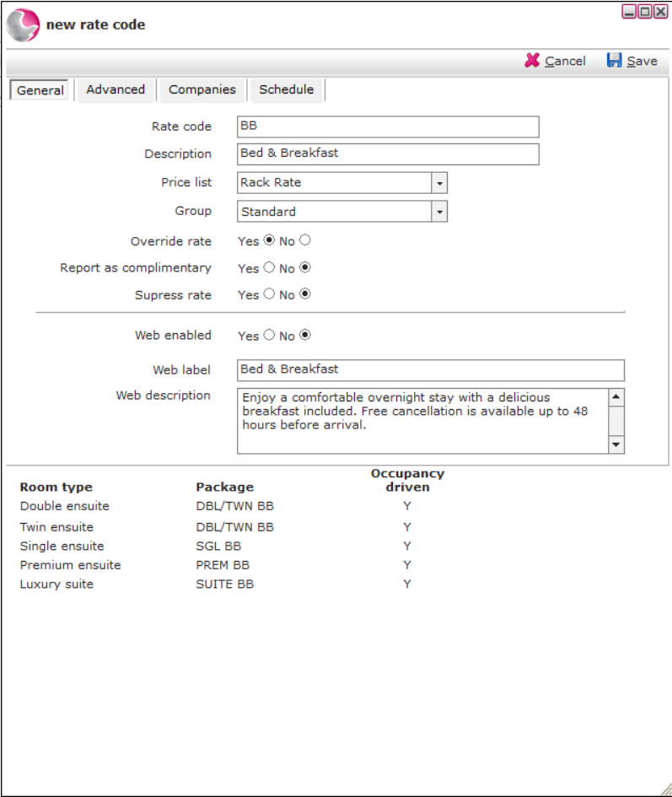Click the Web description scroll down arrow

[616, 444]
